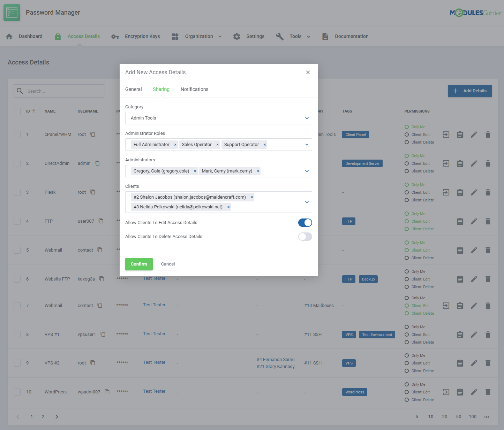Remove Shalon Jacobos client tag
Viewport: 504px width, 430px height.
point(252,197)
